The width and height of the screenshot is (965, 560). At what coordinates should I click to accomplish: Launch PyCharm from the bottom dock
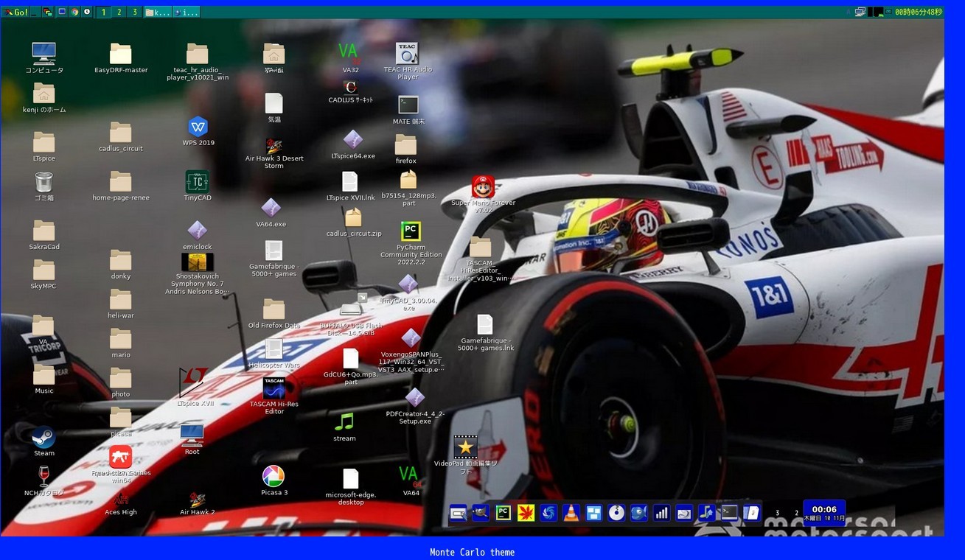click(504, 513)
